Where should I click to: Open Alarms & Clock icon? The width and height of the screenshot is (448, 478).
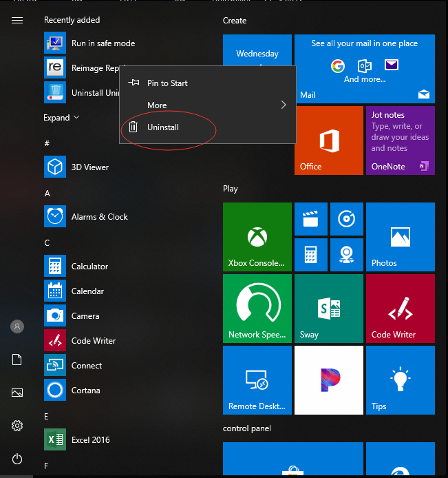coord(55,216)
